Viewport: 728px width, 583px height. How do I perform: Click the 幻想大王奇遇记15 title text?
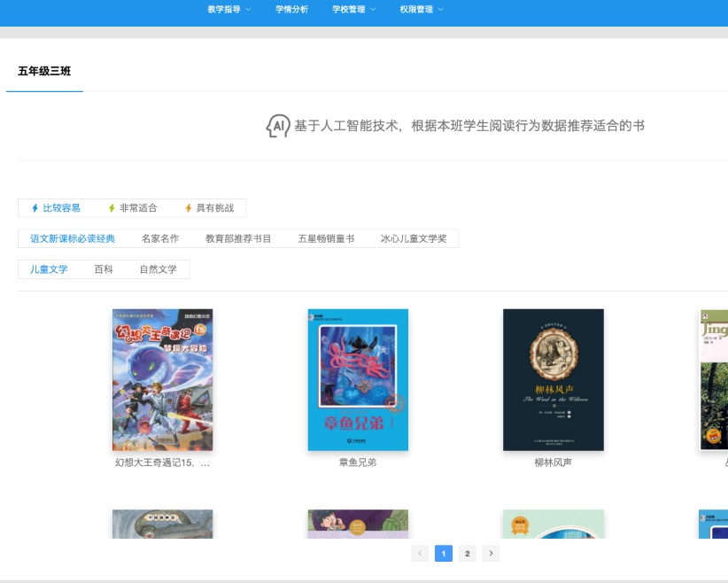click(162, 463)
